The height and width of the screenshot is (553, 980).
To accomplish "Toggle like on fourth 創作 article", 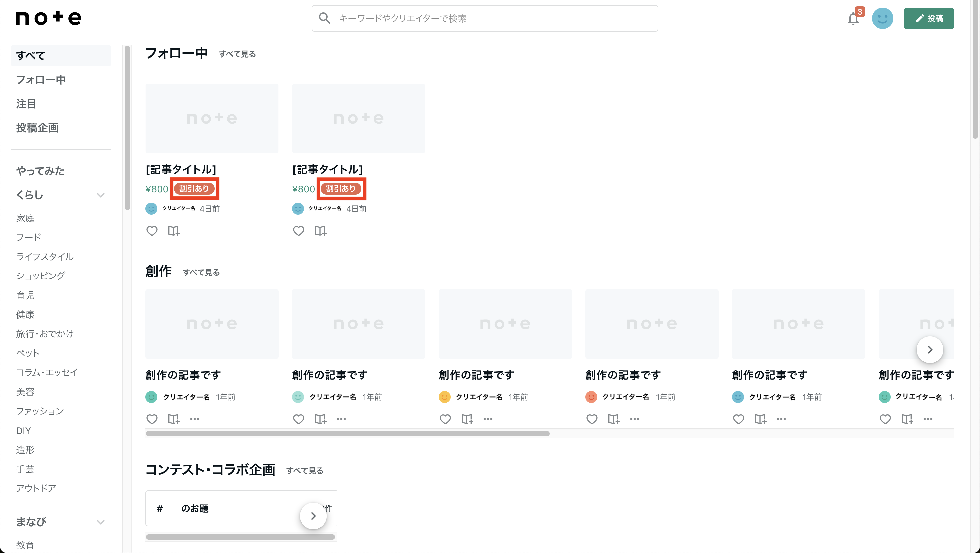I will tap(592, 419).
